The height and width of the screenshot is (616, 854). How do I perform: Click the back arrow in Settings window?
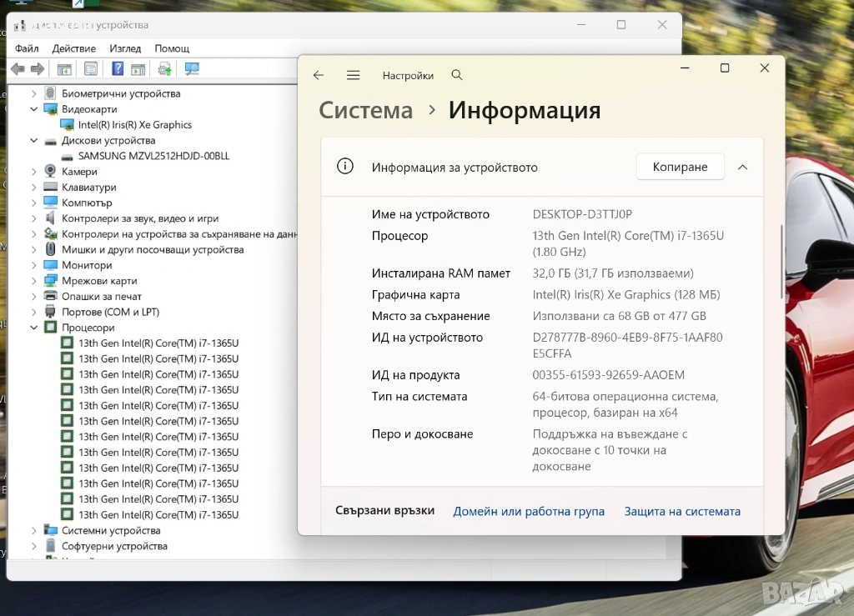[x=318, y=75]
